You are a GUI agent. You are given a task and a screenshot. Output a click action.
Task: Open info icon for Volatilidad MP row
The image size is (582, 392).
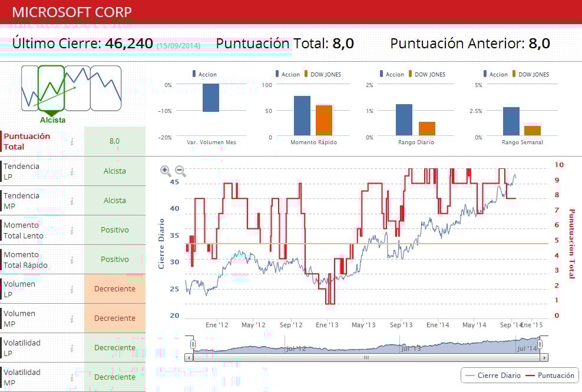click(72, 377)
